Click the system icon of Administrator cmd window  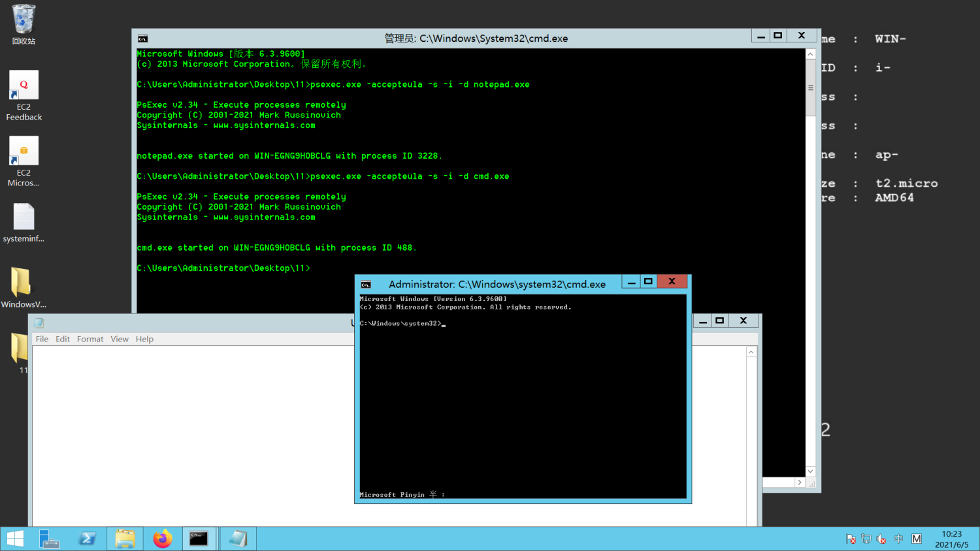click(x=366, y=285)
